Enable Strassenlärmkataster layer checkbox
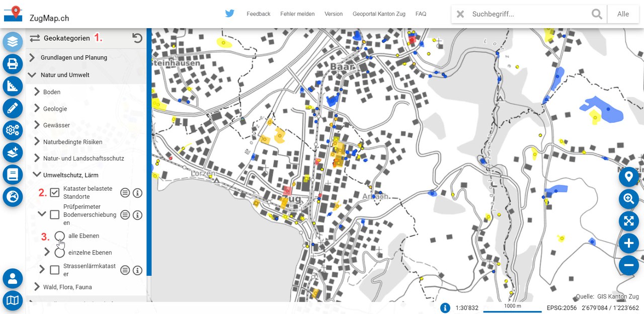The height and width of the screenshot is (314, 644). [55, 270]
